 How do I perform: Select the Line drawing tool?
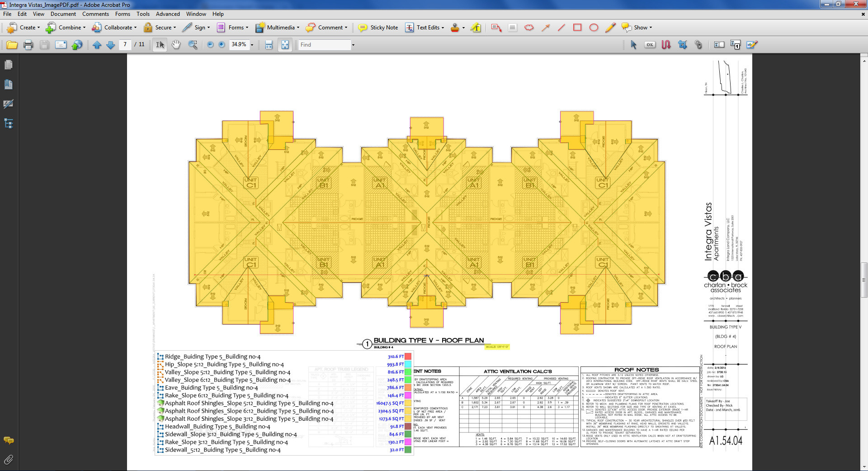click(561, 28)
